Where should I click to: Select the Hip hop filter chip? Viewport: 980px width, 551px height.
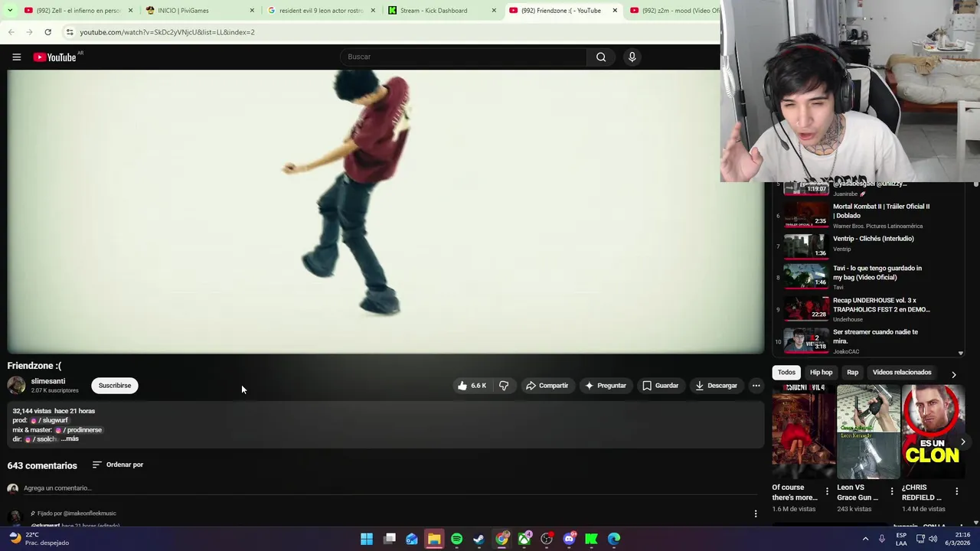(821, 373)
